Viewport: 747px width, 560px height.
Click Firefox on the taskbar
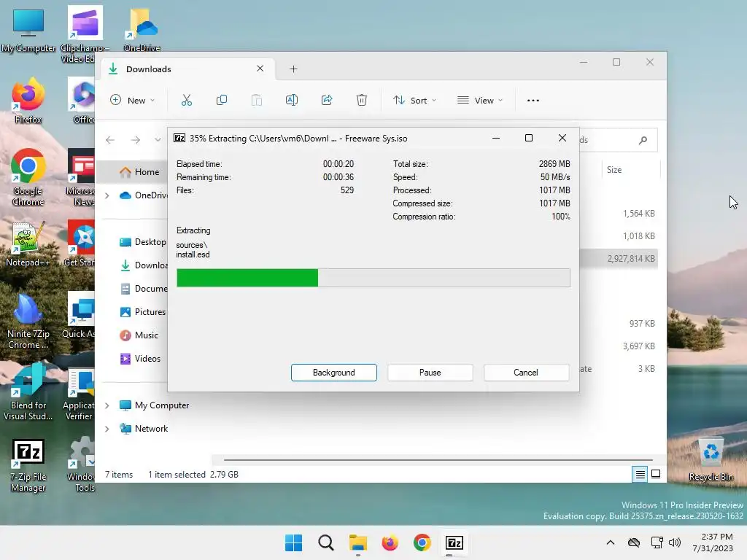click(390, 542)
